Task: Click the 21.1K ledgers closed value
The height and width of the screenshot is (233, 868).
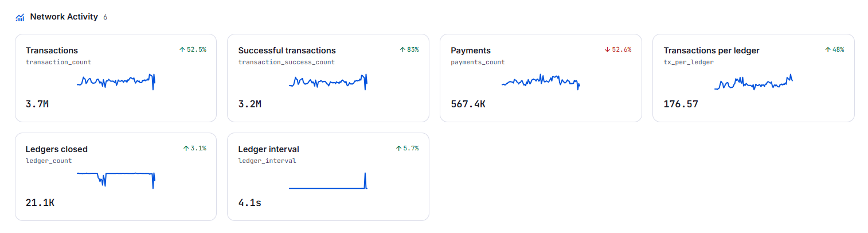Action: (40, 203)
